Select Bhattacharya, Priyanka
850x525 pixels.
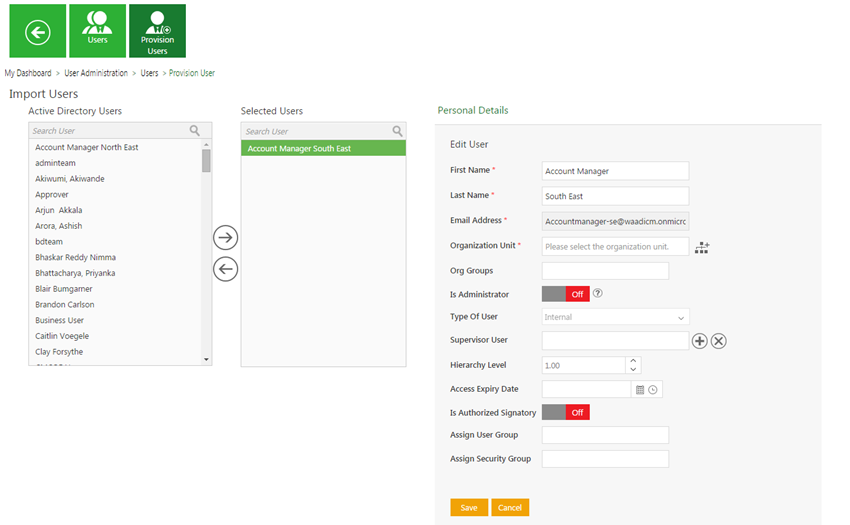click(x=75, y=273)
